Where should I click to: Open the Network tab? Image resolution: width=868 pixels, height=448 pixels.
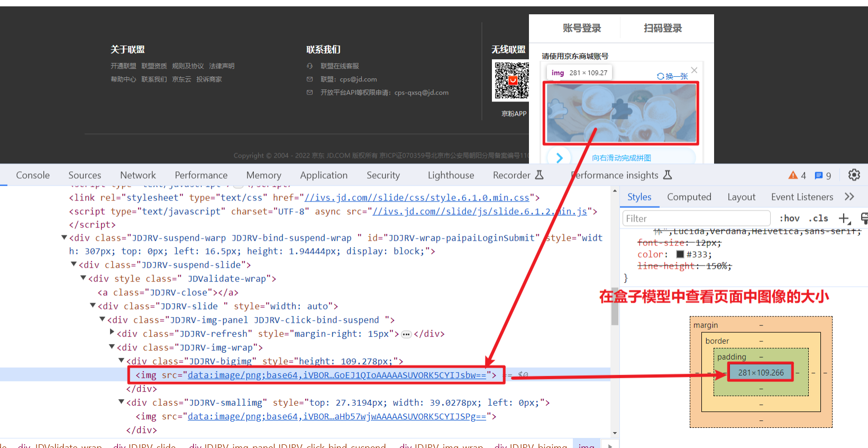tap(138, 175)
